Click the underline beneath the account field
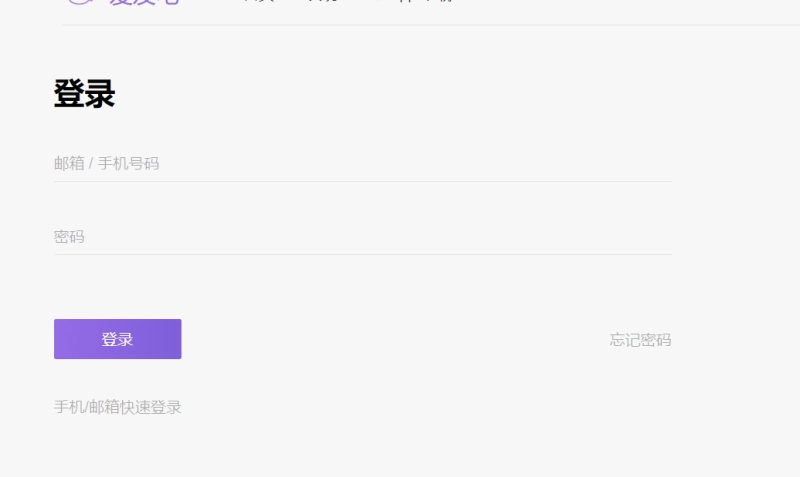 tap(363, 181)
